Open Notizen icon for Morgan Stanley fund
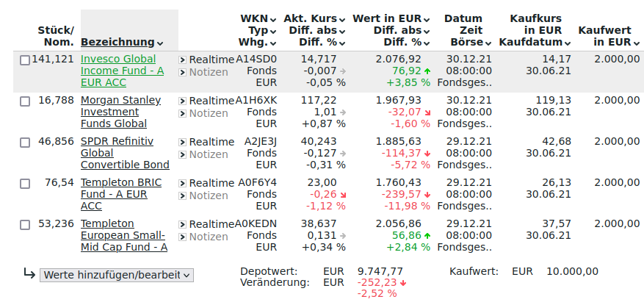 point(183,113)
